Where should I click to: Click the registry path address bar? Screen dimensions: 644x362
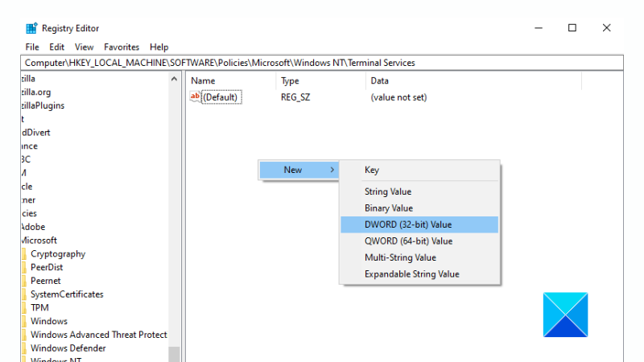[x=322, y=63]
